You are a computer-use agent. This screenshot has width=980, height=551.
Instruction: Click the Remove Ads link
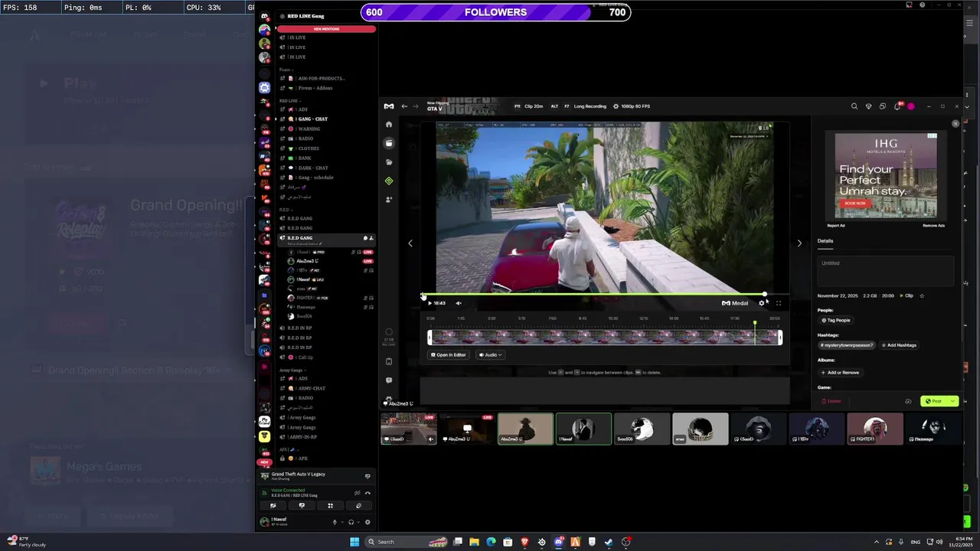(x=933, y=226)
